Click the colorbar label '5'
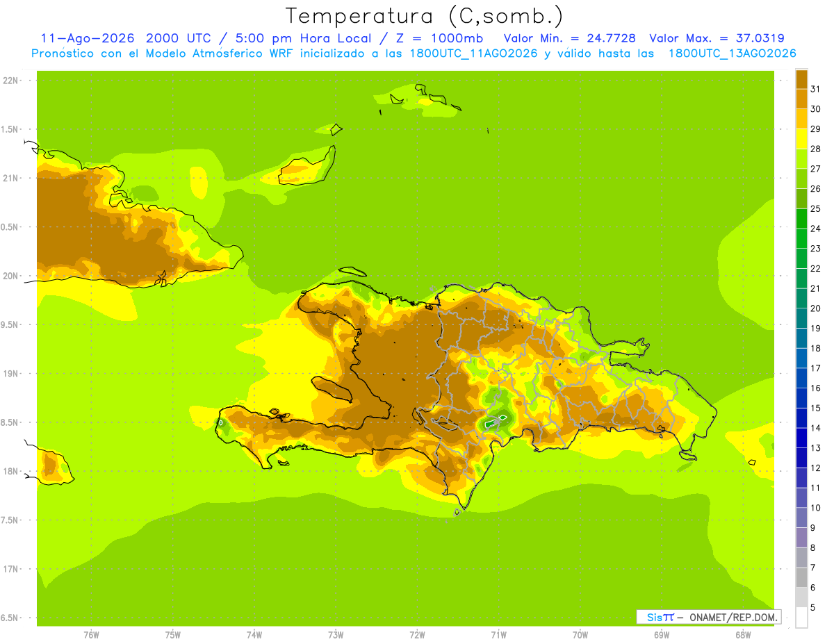Screen dimensions: 834x644 coord(813,608)
